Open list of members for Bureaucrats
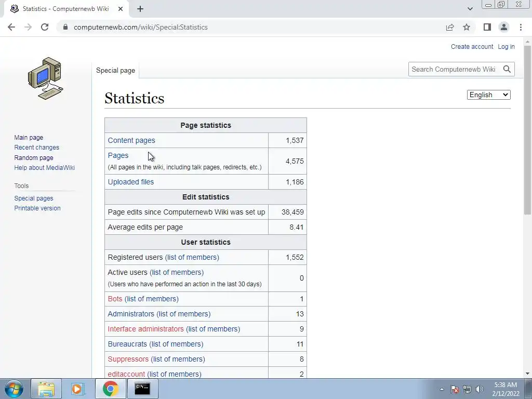 pos(176,344)
